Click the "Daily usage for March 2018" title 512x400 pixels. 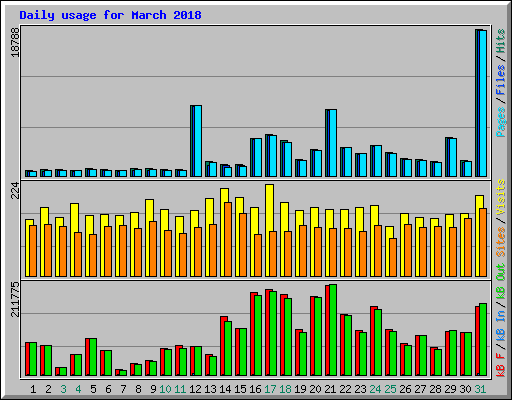[110, 15]
